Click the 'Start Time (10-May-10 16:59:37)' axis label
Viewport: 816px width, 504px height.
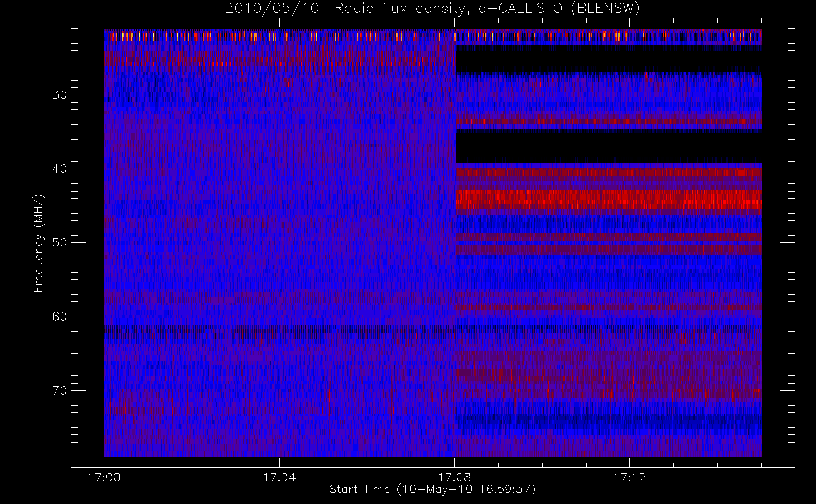(433, 489)
